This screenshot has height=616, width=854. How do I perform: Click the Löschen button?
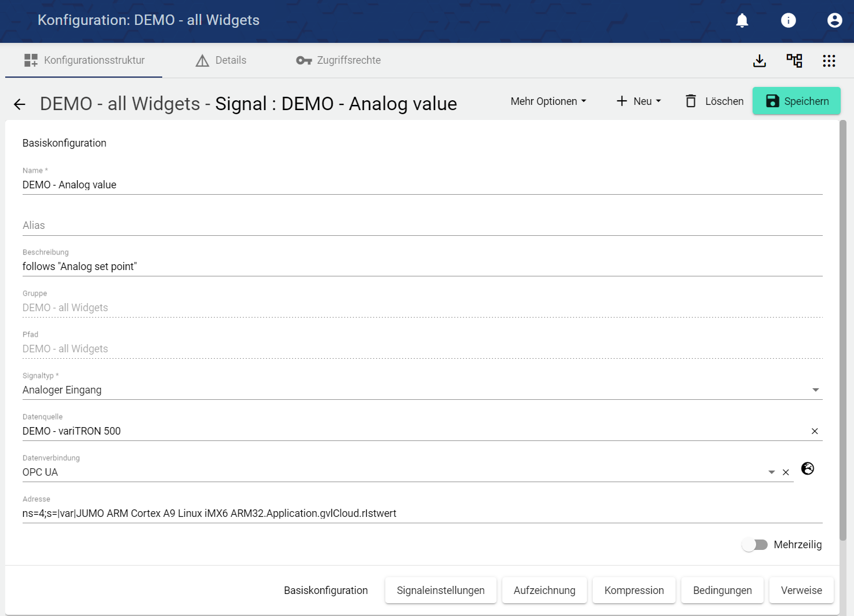click(714, 101)
